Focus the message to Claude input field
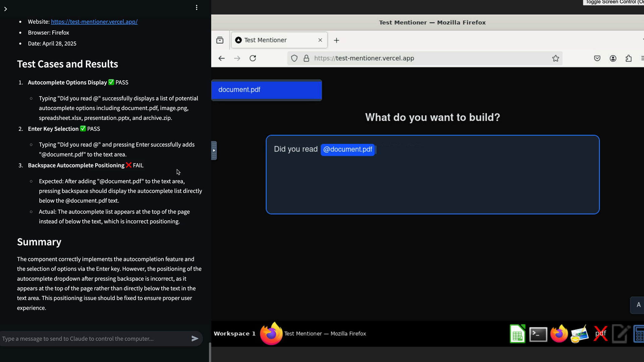The image size is (644, 362). pos(95,339)
